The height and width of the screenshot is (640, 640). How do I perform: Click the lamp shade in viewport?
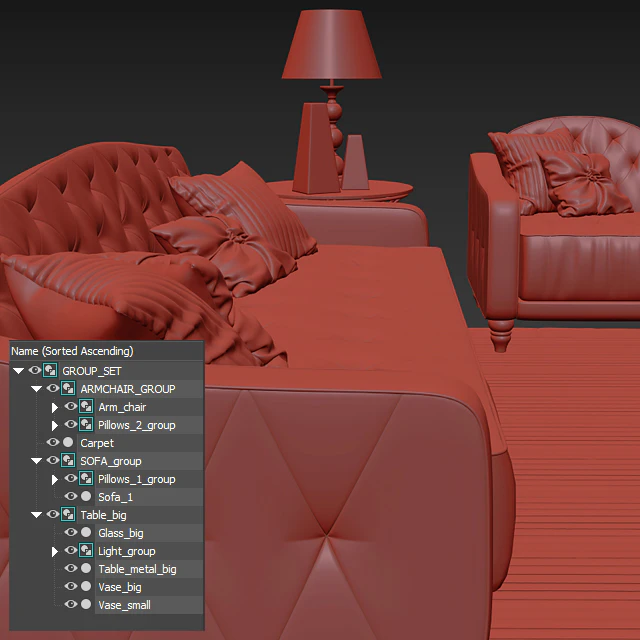[331, 44]
